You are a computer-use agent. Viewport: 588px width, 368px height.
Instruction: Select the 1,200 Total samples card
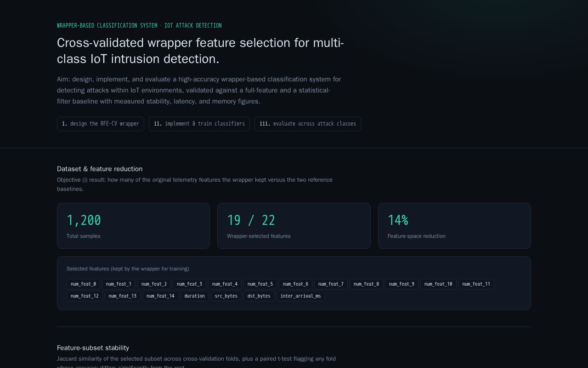(x=133, y=226)
